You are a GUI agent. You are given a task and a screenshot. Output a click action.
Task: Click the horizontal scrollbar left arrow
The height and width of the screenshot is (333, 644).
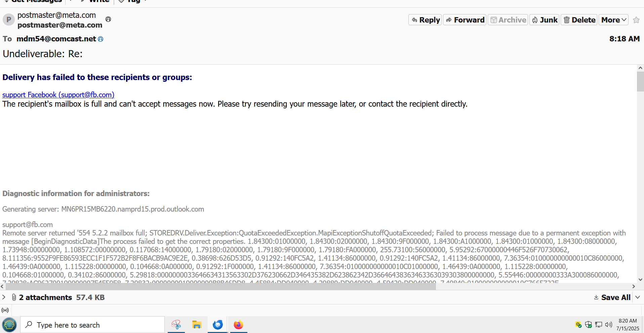pos(2,287)
